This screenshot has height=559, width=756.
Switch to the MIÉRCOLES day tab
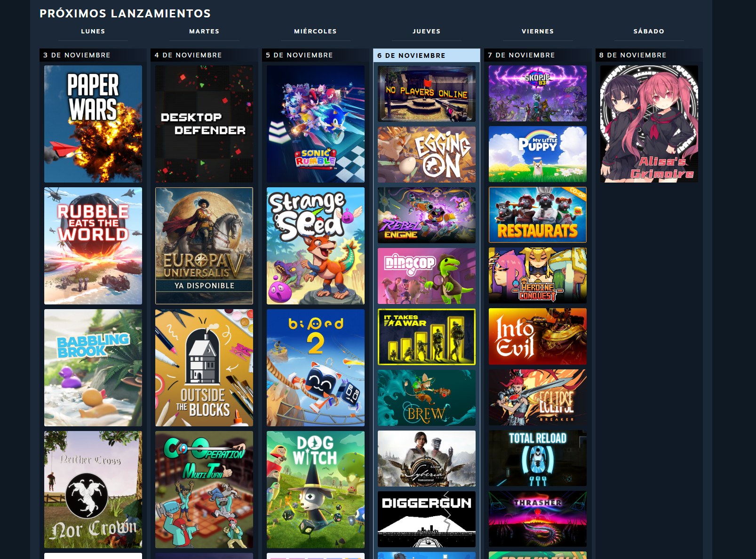tap(315, 32)
